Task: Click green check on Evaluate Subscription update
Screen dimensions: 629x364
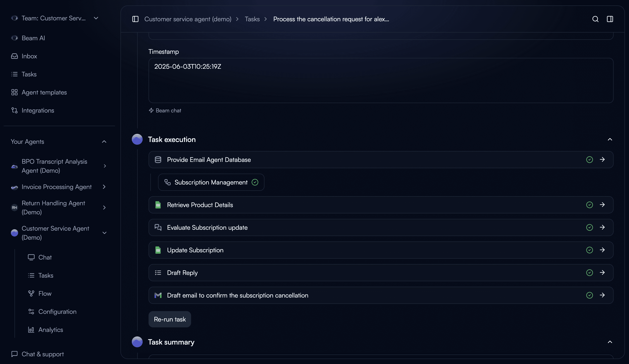Action: 589,227
